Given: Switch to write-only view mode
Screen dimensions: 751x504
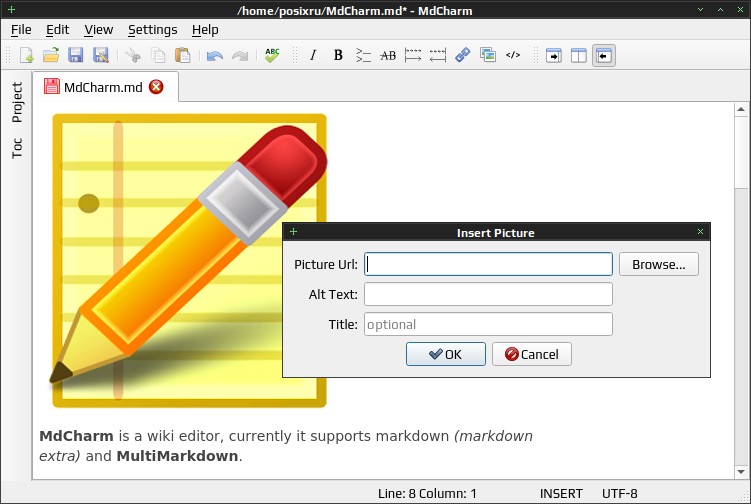Looking at the screenshot, I should pos(554,56).
